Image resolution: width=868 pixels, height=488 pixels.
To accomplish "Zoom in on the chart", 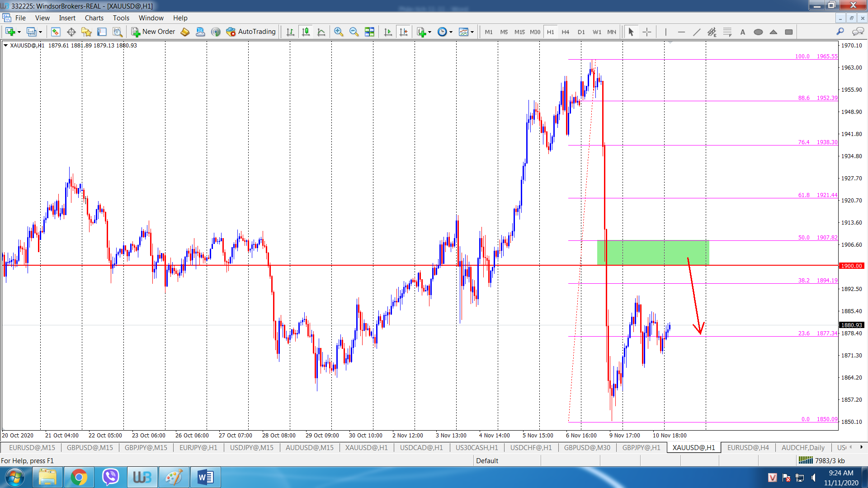I will (x=339, y=32).
